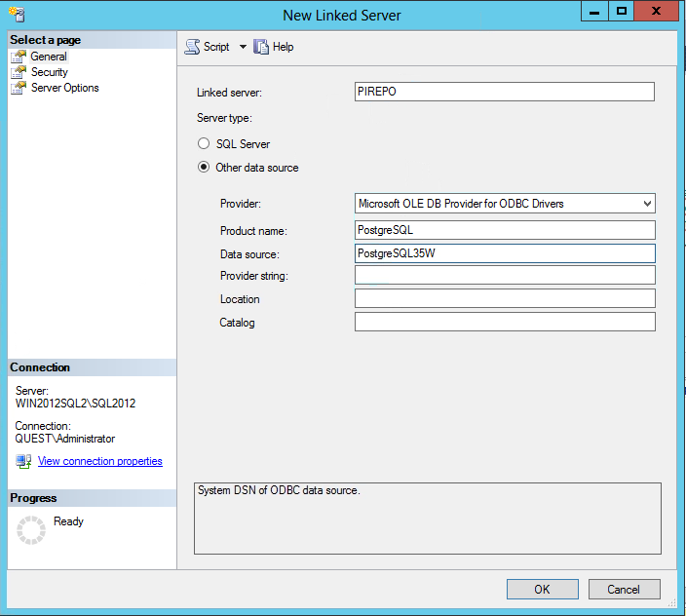Open the Provider dropdown list

click(647, 204)
